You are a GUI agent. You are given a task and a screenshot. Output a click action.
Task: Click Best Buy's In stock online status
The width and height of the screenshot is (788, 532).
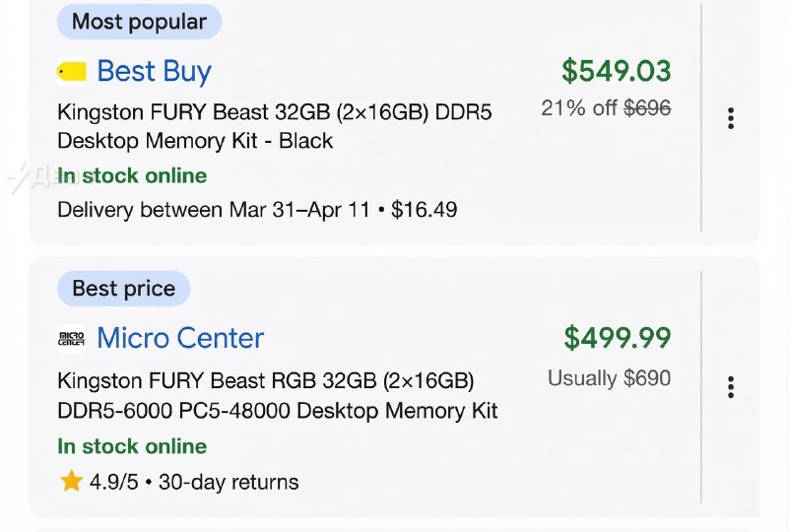pos(132,175)
